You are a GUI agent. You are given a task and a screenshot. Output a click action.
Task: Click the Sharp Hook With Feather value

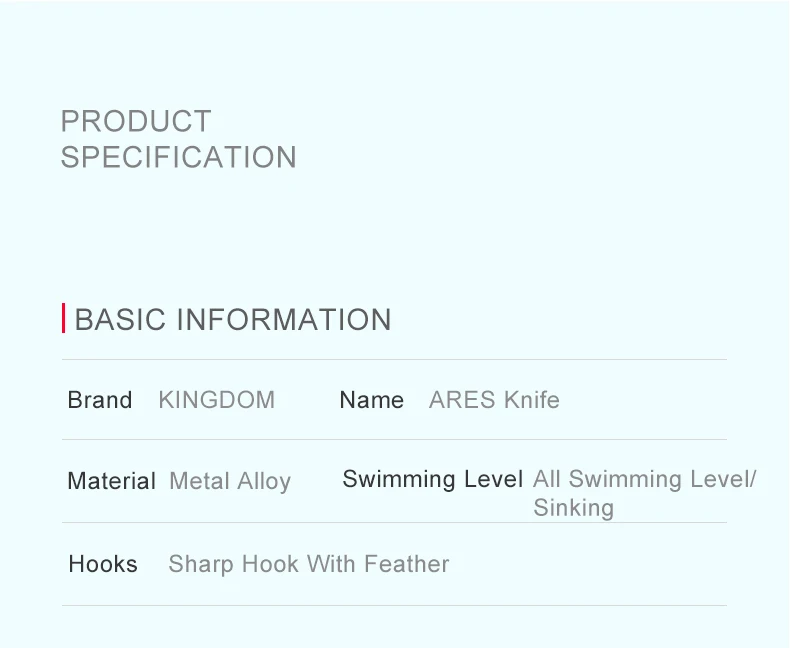pyautogui.click(x=309, y=564)
